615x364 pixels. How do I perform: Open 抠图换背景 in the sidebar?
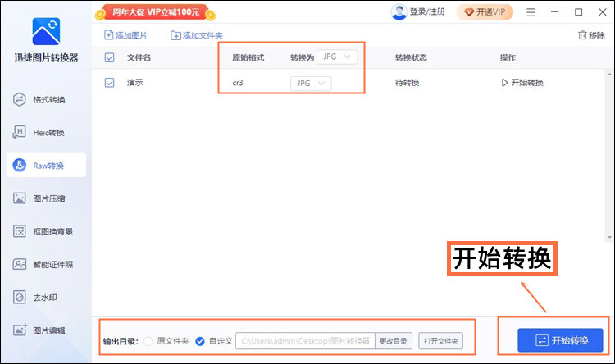[x=43, y=231]
